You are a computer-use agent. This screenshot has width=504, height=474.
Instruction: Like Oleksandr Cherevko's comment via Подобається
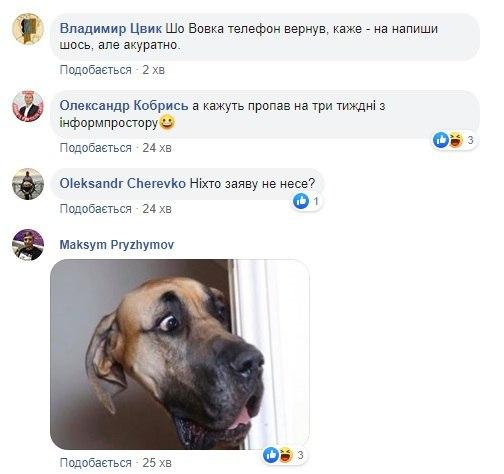coord(96,209)
